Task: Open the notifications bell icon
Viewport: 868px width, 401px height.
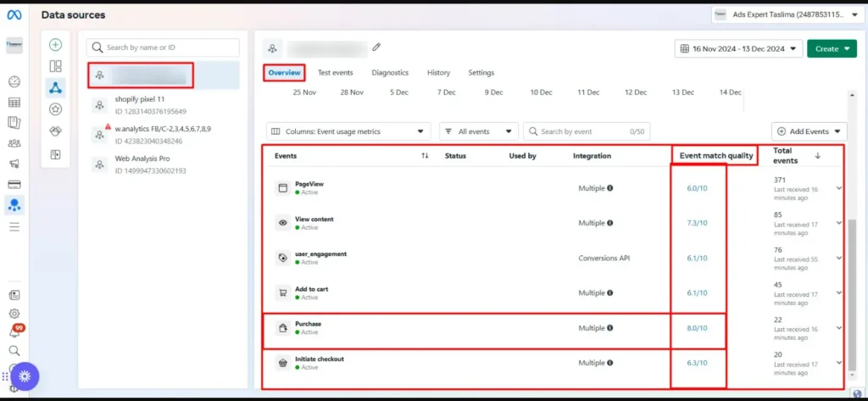Action: coord(14,331)
